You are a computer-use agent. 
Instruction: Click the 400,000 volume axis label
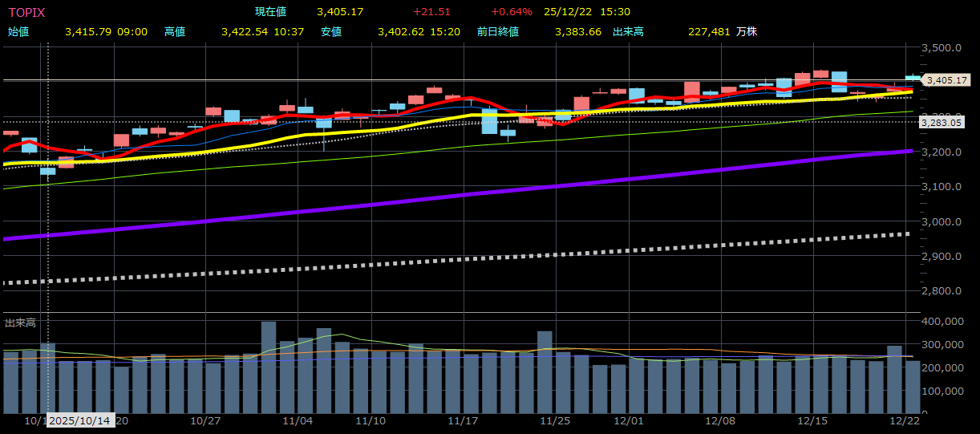(x=941, y=321)
